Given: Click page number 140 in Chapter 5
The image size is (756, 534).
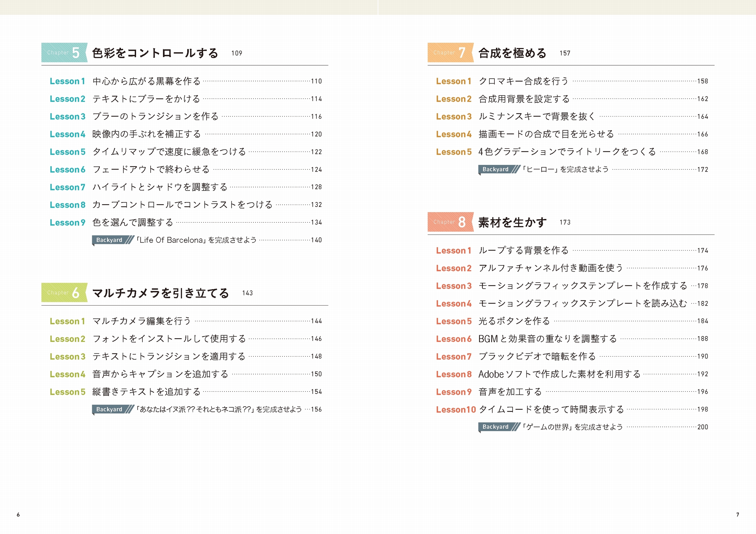Looking at the screenshot, I should point(316,240).
